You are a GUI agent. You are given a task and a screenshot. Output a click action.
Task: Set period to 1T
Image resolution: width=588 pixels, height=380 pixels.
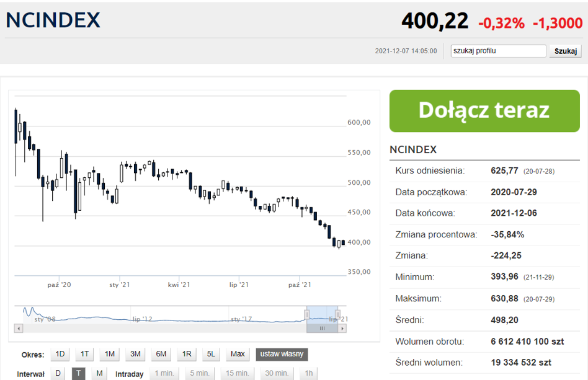[84, 354]
